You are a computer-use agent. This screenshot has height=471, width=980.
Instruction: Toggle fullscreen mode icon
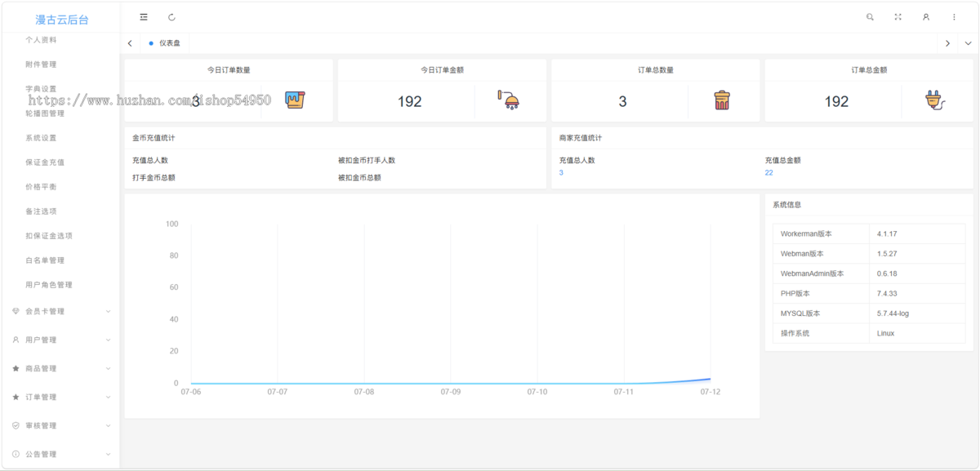pos(898,17)
